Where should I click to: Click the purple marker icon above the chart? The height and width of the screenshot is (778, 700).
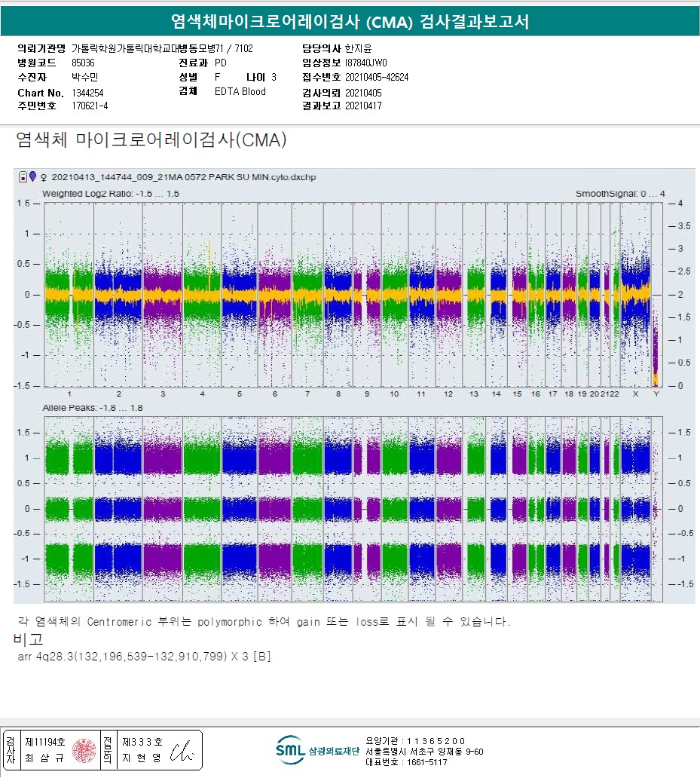point(32,177)
